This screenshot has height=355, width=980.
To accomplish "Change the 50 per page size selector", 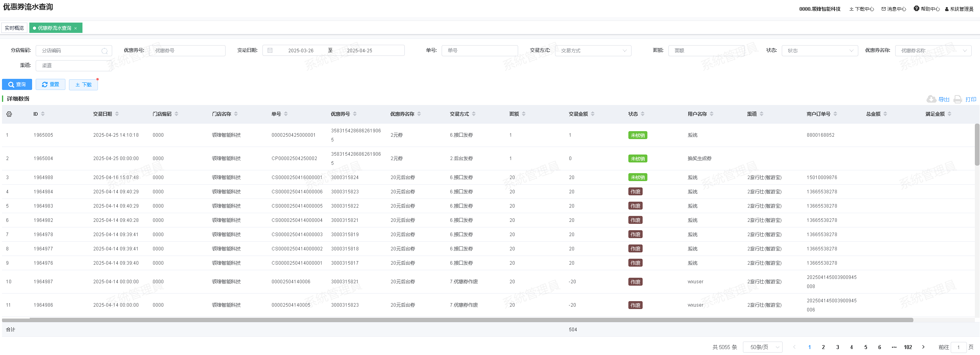I will 762,347.
